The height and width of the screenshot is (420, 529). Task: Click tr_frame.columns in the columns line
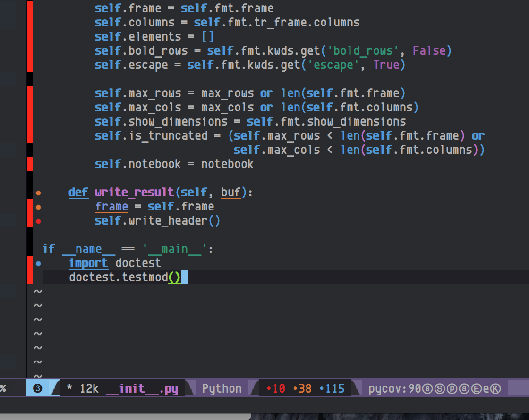(307, 22)
